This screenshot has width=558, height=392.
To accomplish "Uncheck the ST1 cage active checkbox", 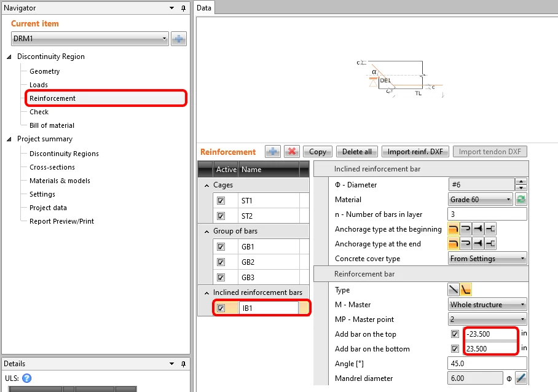I will pos(221,201).
